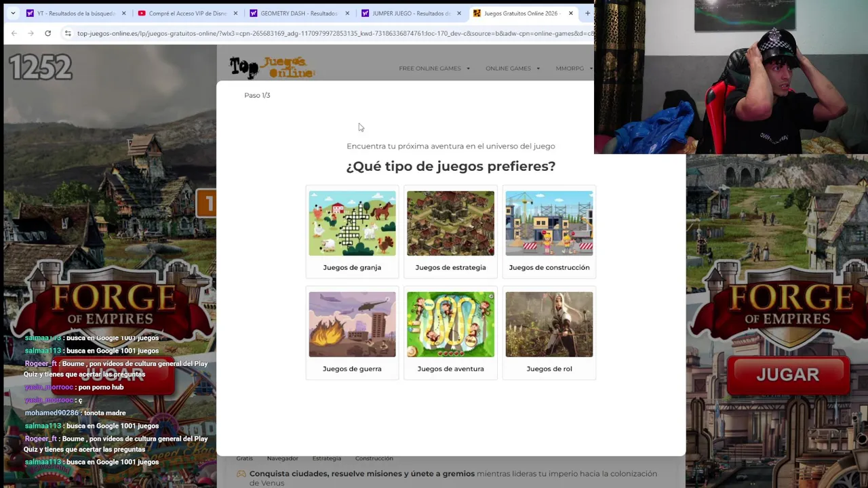Choose the Juegos de granja thumbnail
Image resolution: width=868 pixels, height=488 pixels.
(x=352, y=223)
